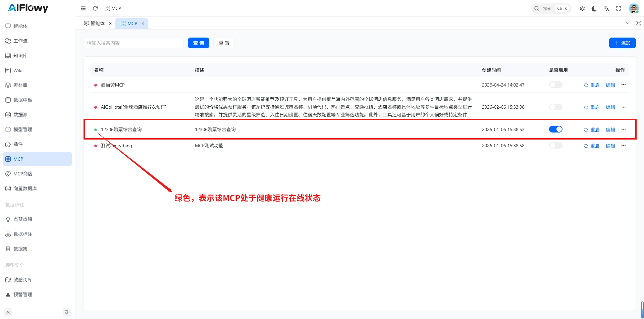
Task: Click the MCP测试功能 description
Action: [209, 146]
